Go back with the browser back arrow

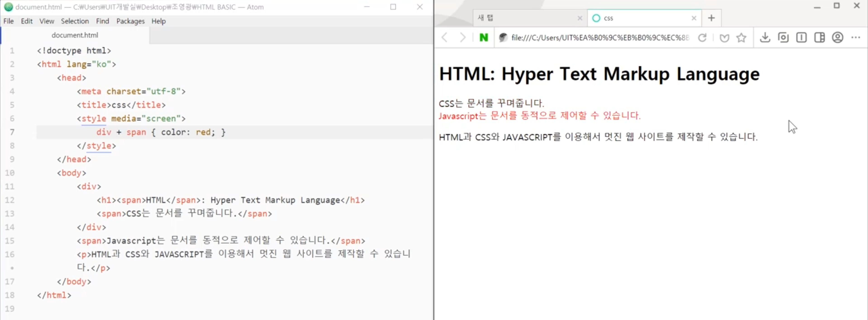pyautogui.click(x=445, y=37)
